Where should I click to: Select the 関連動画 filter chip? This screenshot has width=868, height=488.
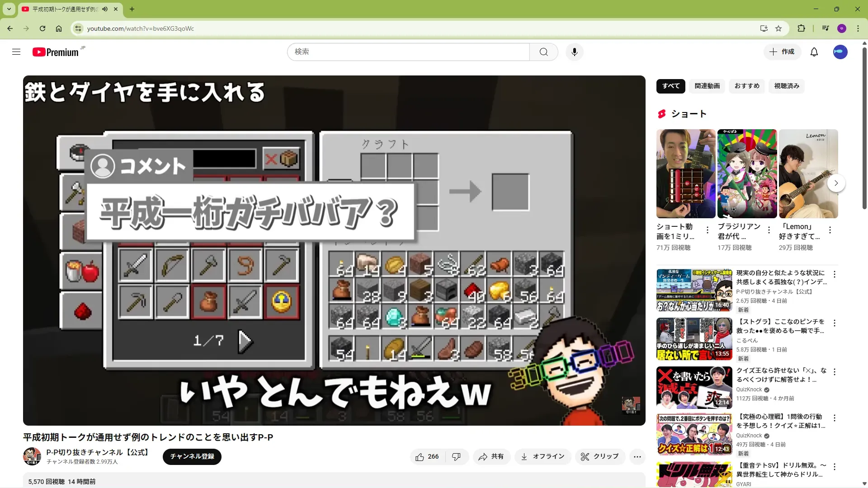click(x=707, y=86)
